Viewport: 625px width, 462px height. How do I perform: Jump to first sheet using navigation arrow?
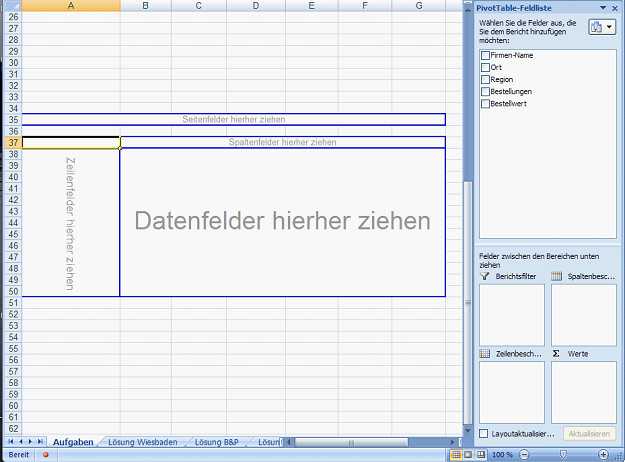click(11, 441)
